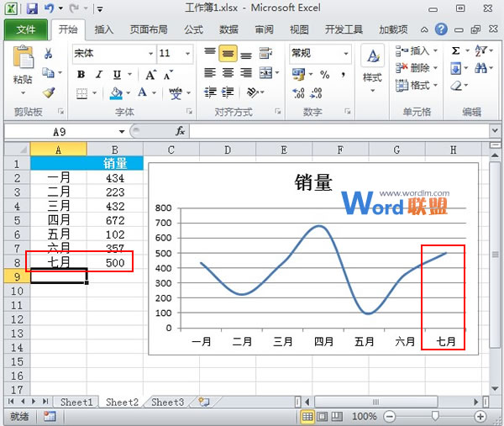504x426 pixels.
Task: Toggle align text left
Action: pyautogui.click(x=210, y=73)
